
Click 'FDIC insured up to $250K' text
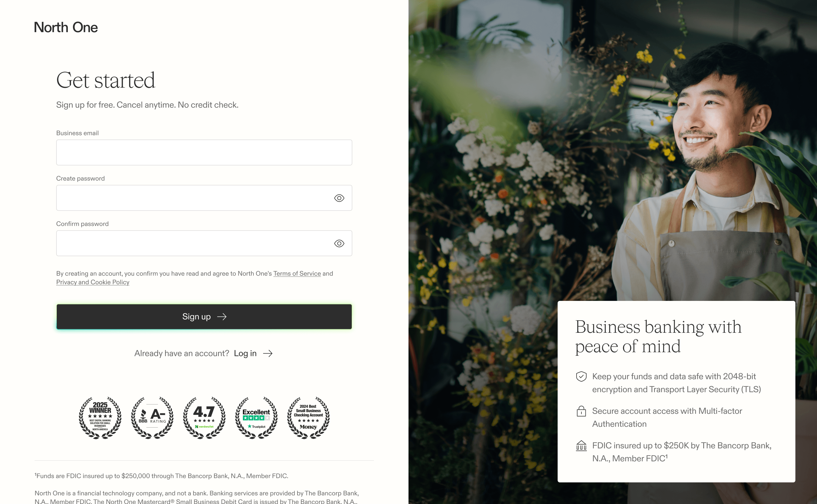pyautogui.click(x=682, y=452)
